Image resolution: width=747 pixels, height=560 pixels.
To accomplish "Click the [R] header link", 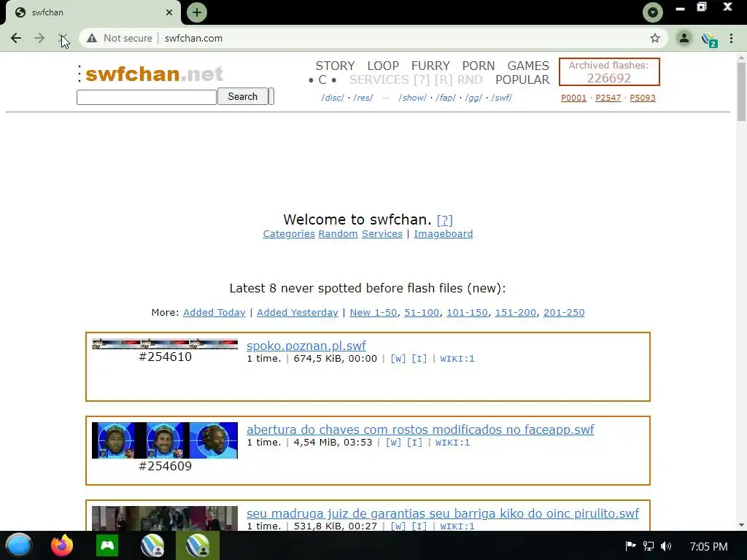I will (443, 79).
